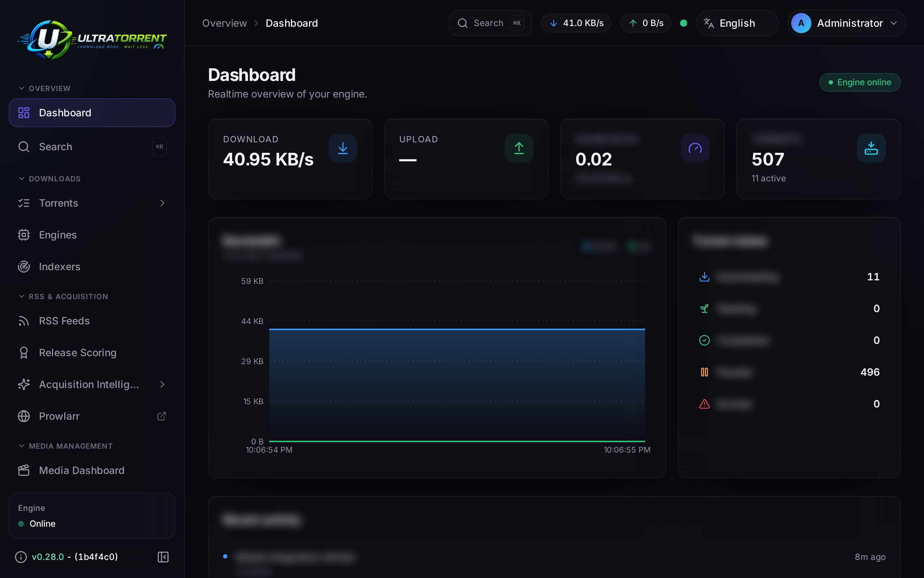Click the version info icon
Image resolution: width=924 pixels, height=578 pixels.
click(x=21, y=557)
